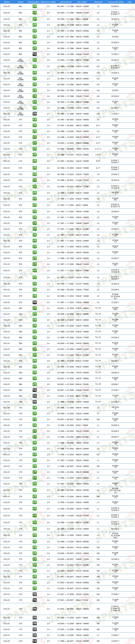This screenshot has width=135, height=644.
Task: Click ON icon in S80 96kW/131KM row
Action: click(35, 396)
